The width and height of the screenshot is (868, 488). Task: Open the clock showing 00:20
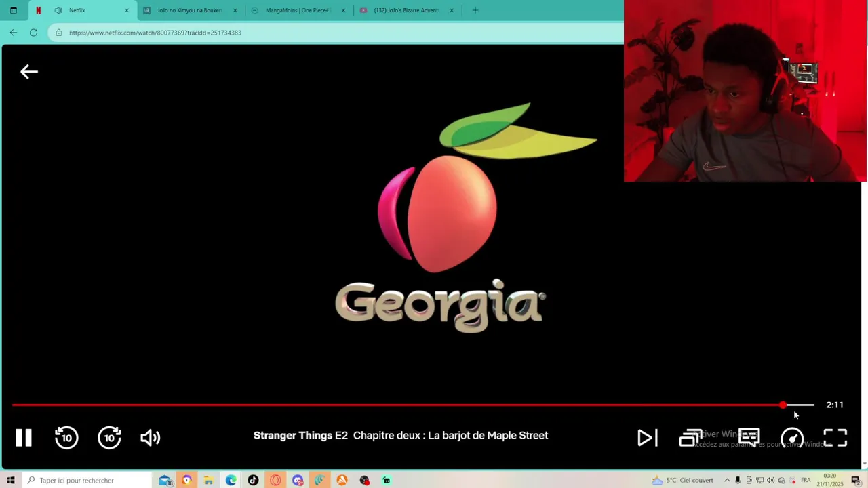pyautogui.click(x=831, y=480)
